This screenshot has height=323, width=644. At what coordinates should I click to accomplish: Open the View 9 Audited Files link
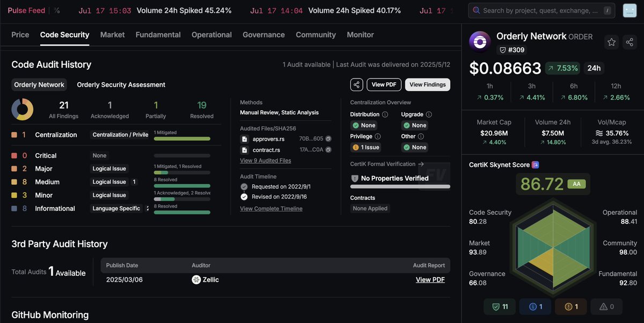click(266, 161)
